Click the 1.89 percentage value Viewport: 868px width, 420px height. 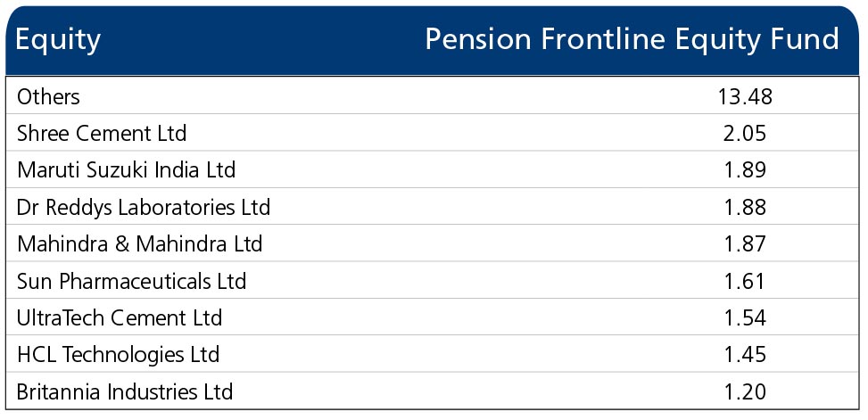(x=745, y=170)
